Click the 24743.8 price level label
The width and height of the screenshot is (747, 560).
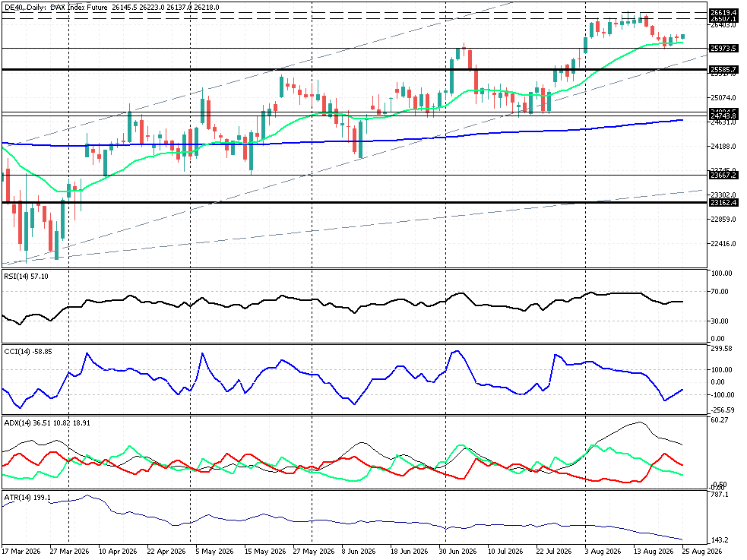coord(723,115)
